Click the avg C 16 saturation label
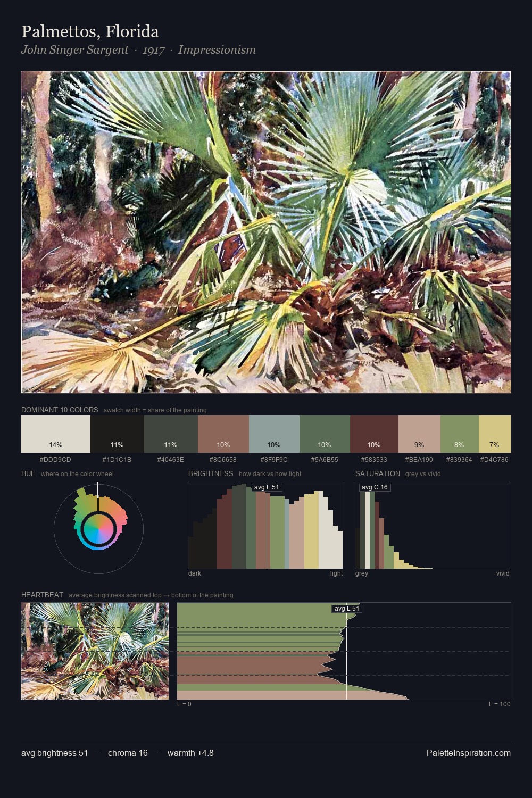532x798 pixels. (x=375, y=487)
